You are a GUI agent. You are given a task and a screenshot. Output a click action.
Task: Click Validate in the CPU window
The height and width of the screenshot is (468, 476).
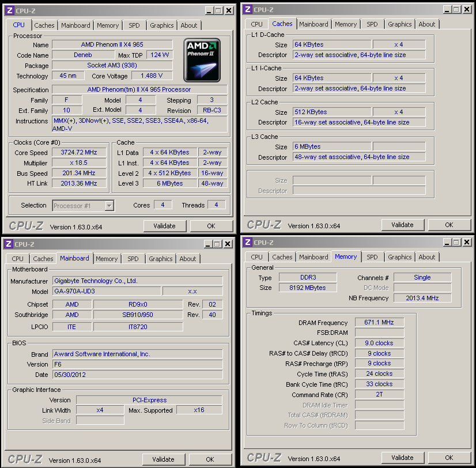click(165, 226)
